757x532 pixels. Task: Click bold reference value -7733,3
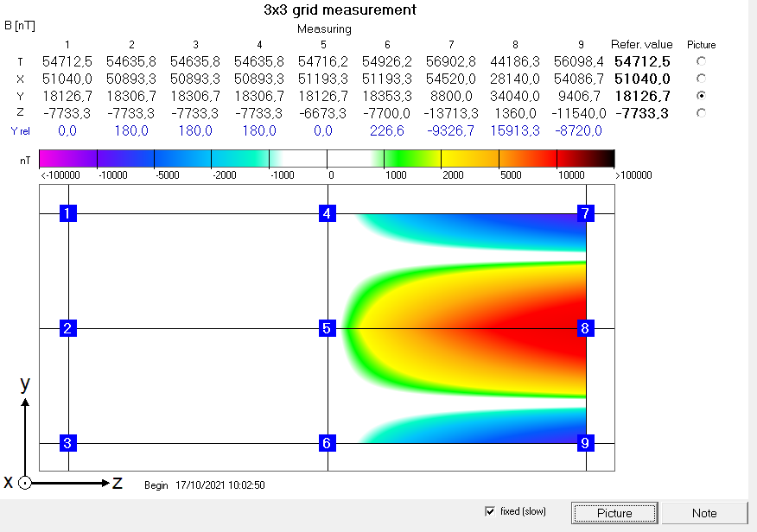pyautogui.click(x=642, y=113)
